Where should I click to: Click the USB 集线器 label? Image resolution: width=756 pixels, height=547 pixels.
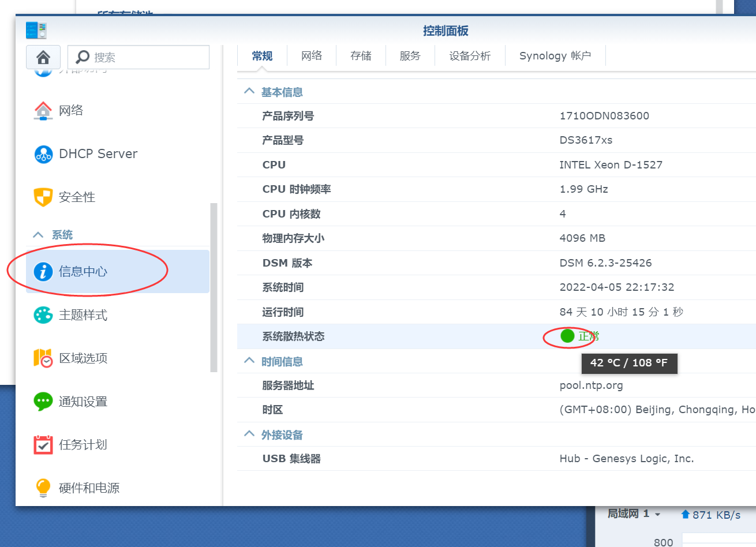[x=291, y=459]
